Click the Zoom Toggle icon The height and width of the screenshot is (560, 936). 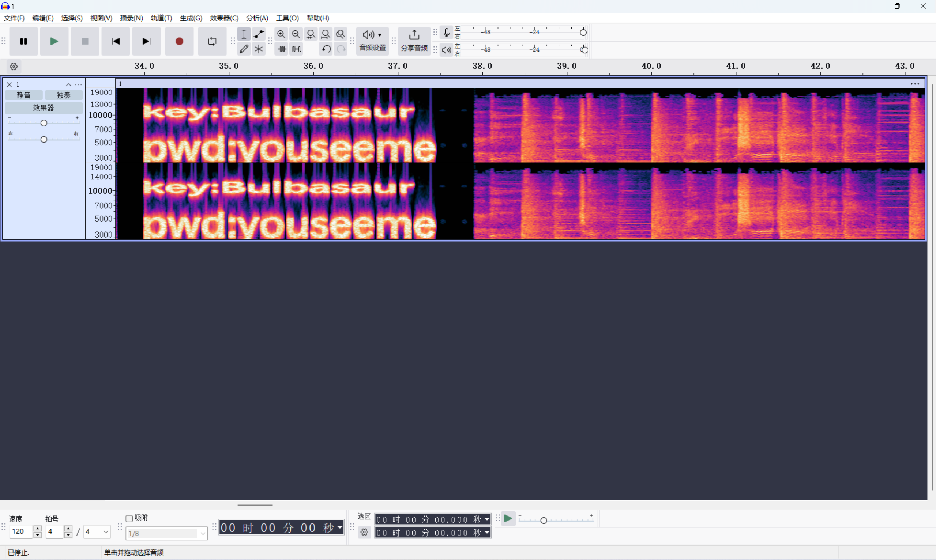(x=341, y=34)
